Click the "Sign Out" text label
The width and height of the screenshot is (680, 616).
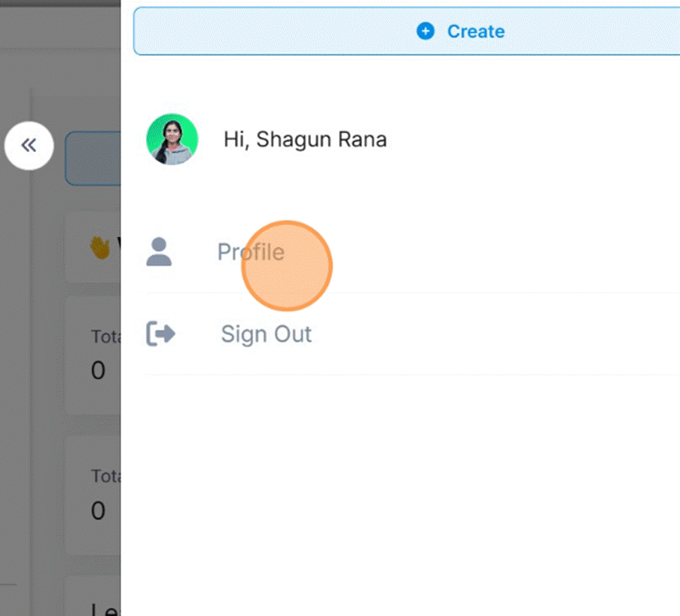click(266, 334)
